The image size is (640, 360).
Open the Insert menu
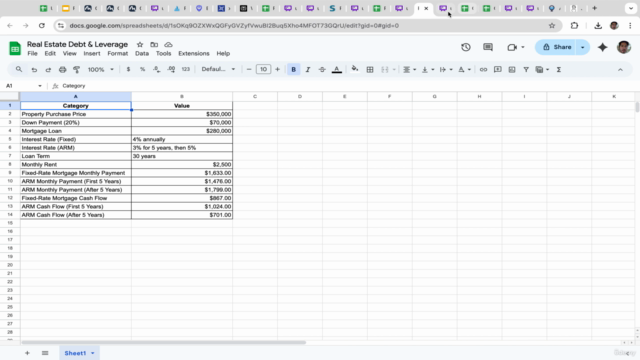tap(92, 53)
